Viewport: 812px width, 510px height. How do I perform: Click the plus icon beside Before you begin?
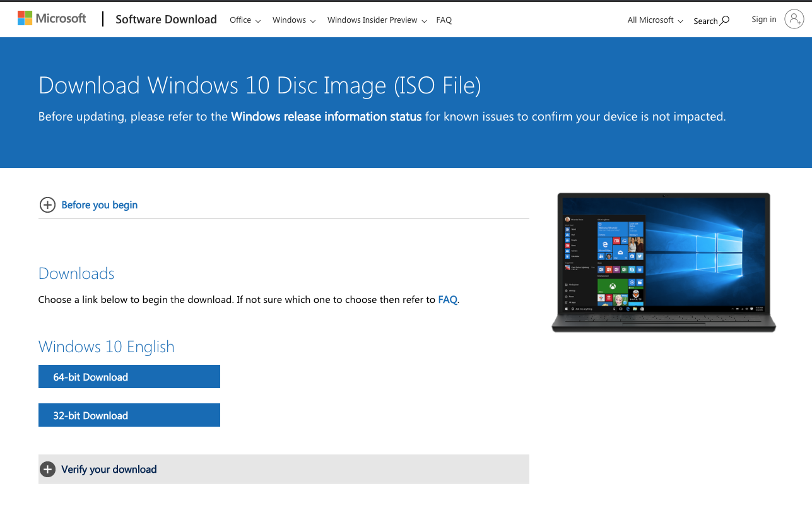(x=47, y=205)
